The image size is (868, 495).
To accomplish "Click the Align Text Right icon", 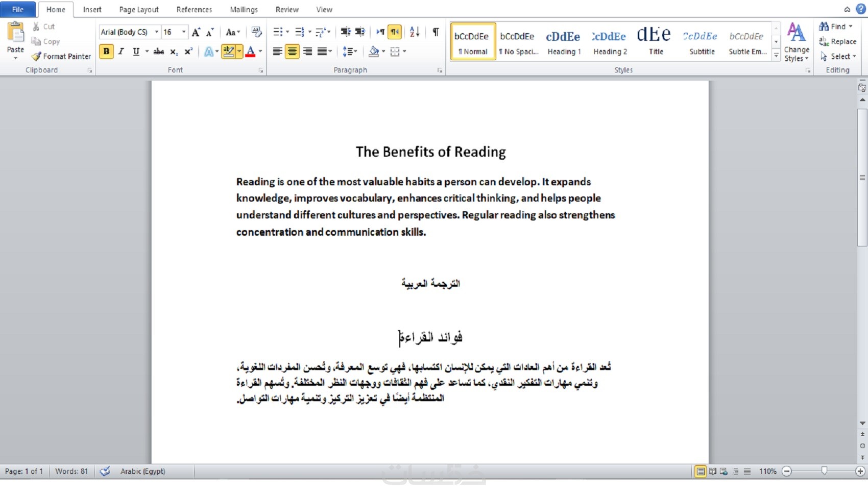I will point(307,52).
